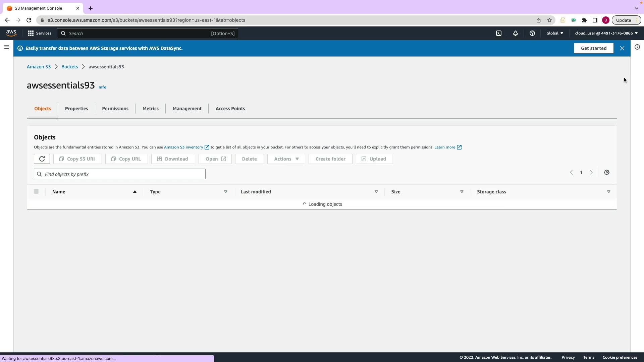
Task: Switch to the Permissions tab
Action: pos(115,109)
